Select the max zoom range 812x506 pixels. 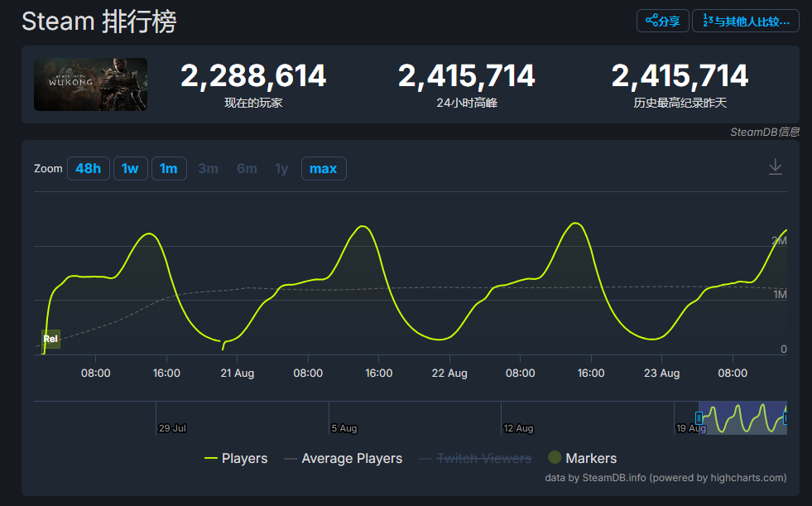click(x=324, y=168)
